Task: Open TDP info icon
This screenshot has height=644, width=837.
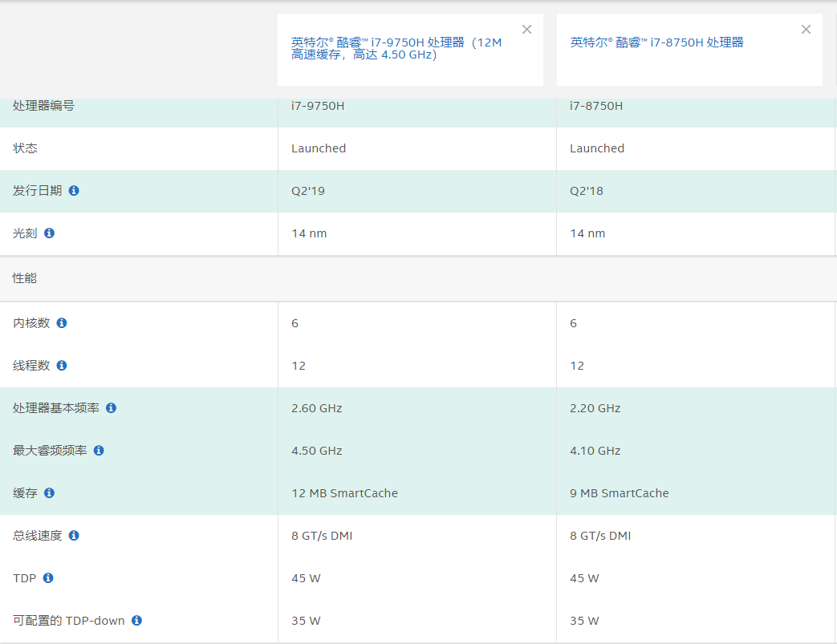Action: [x=48, y=578]
